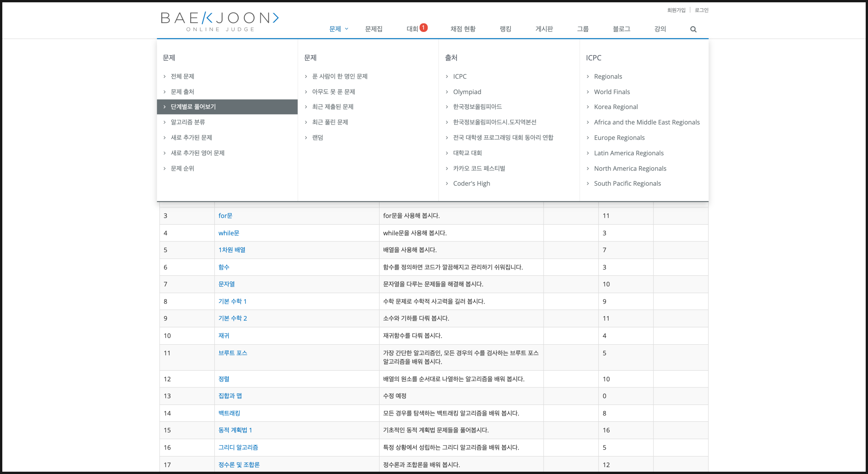
Task: Open the for문 step link
Action: pyautogui.click(x=225, y=216)
